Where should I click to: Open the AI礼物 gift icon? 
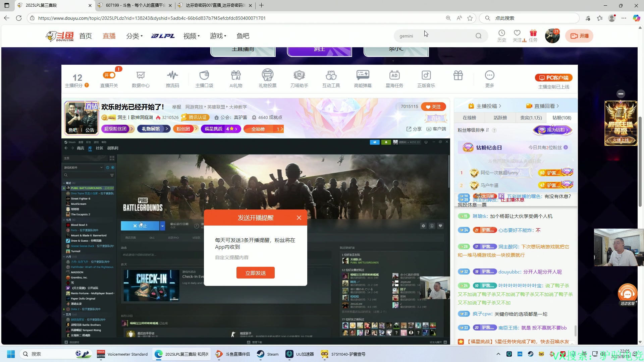click(236, 75)
